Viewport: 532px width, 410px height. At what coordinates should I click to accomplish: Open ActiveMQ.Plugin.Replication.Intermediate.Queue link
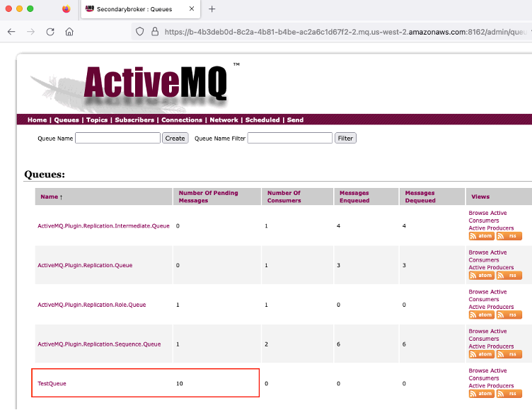click(103, 226)
